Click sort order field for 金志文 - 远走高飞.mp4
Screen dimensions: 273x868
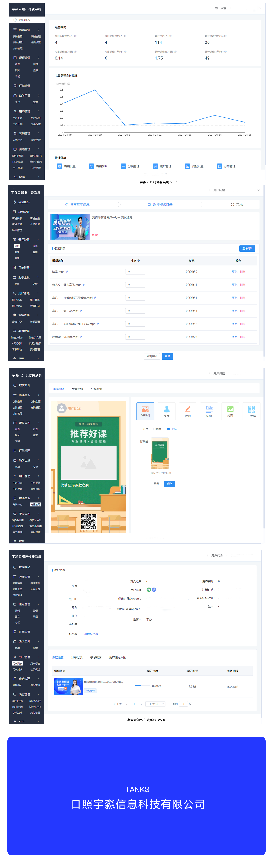[x=135, y=285]
